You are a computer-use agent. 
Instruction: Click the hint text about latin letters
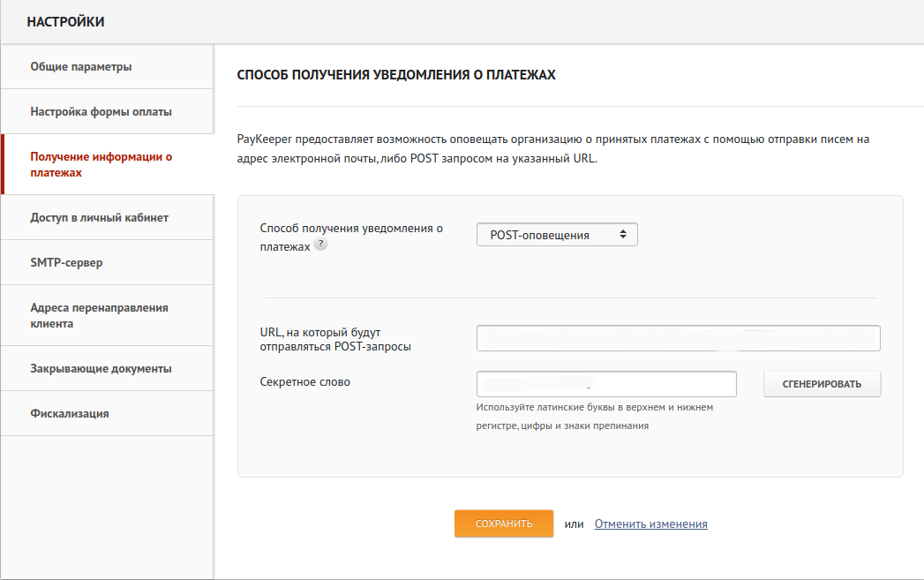pos(594,417)
